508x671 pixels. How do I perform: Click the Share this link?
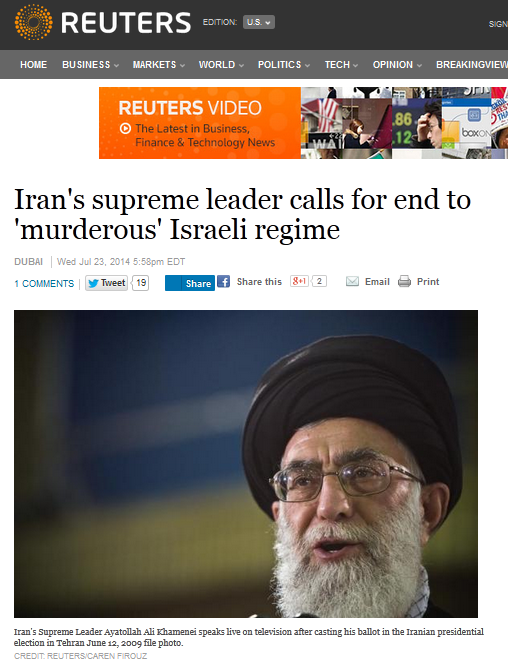pos(259,282)
